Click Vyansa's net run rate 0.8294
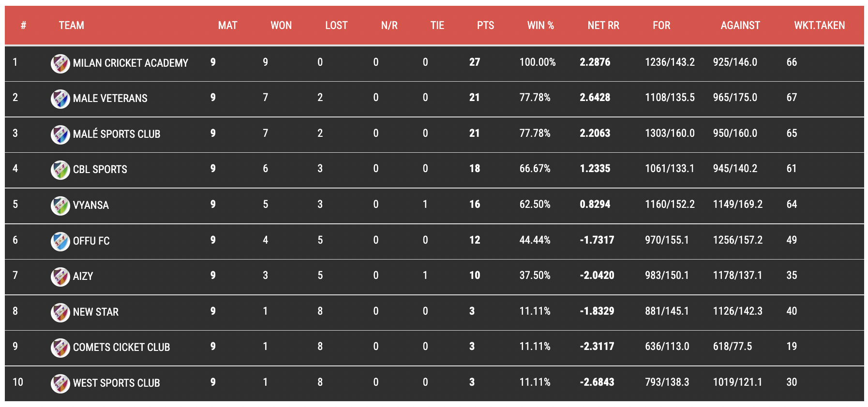This screenshot has height=407, width=868. point(595,204)
